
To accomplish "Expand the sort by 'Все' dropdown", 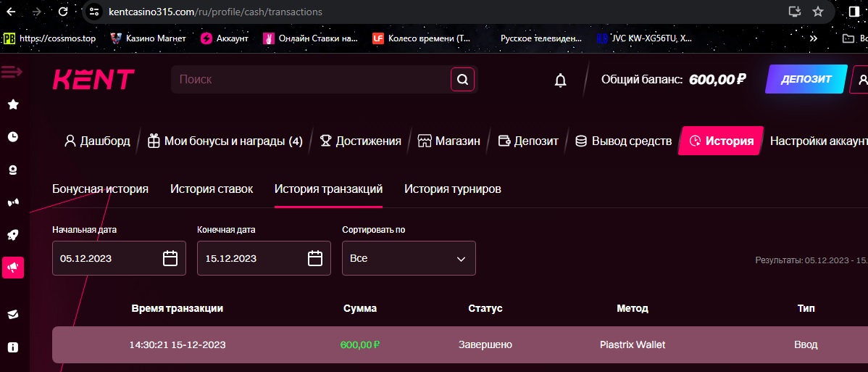I will [409, 258].
